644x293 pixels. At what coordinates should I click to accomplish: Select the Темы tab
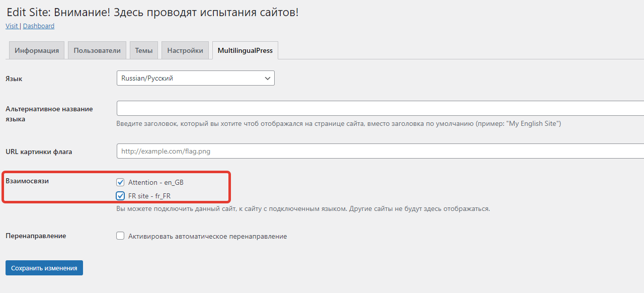(144, 50)
